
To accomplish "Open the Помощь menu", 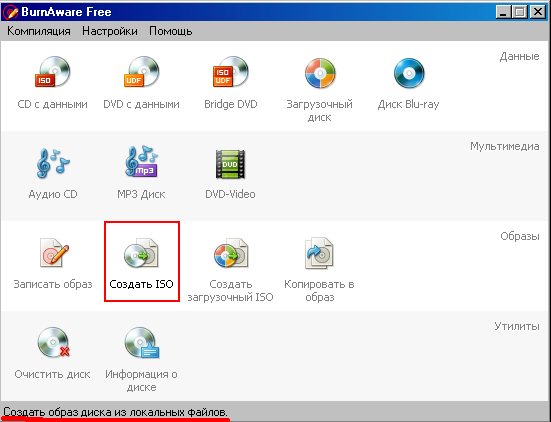I will 170,31.
